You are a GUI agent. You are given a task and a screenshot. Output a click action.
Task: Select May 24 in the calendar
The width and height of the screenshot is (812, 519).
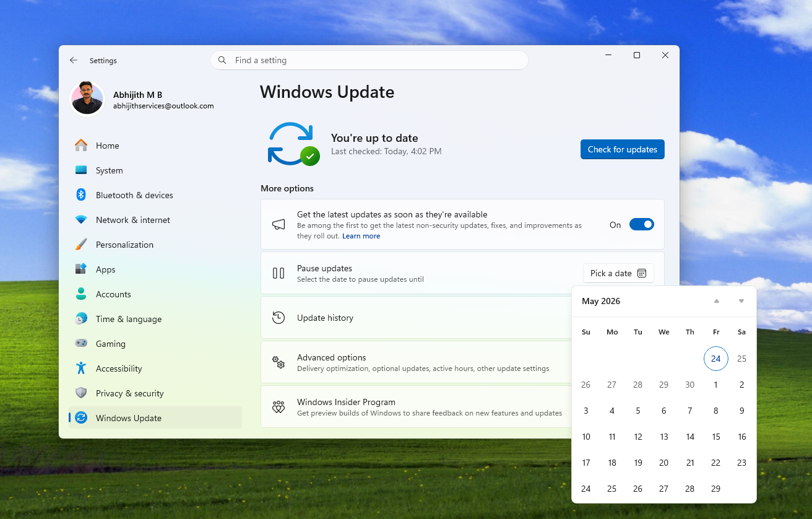(x=715, y=359)
